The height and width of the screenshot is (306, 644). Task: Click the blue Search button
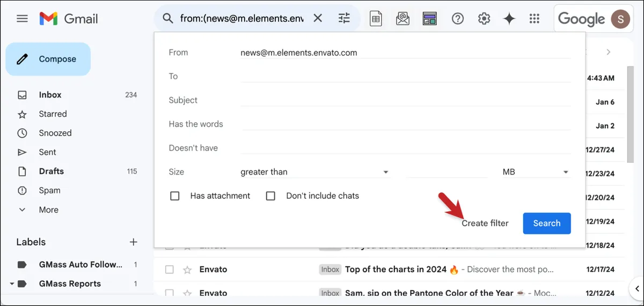(547, 223)
